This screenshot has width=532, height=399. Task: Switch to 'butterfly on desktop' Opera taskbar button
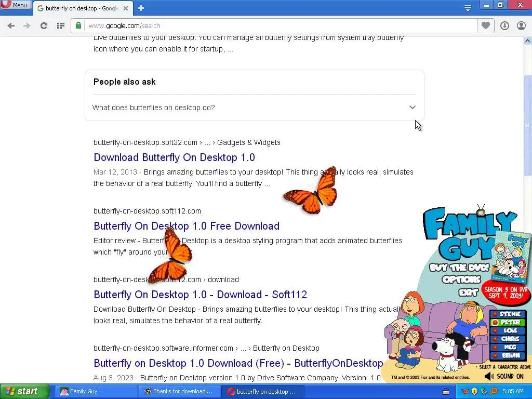coord(262,392)
